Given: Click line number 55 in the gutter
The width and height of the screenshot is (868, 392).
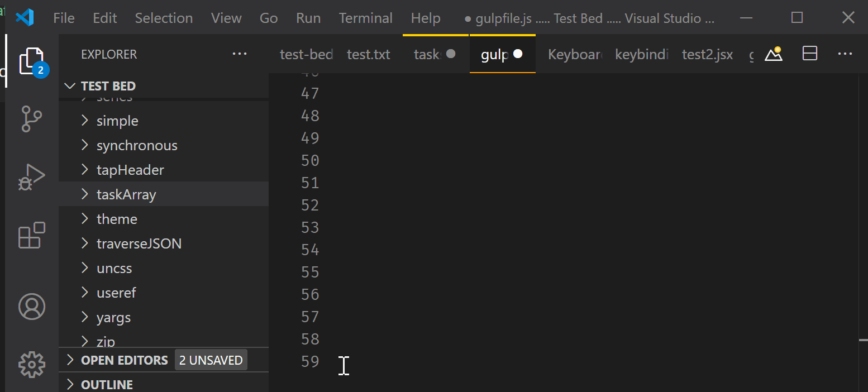Looking at the screenshot, I should [310, 271].
